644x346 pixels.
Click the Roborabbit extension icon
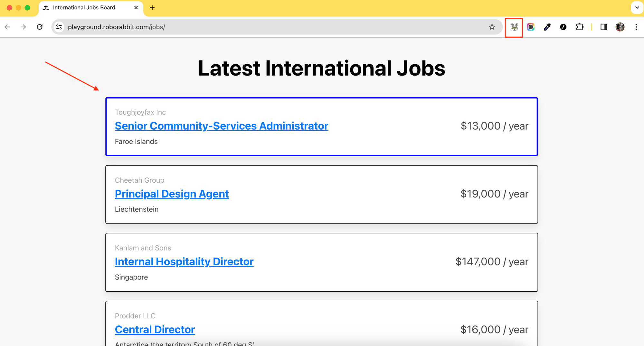point(514,27)
